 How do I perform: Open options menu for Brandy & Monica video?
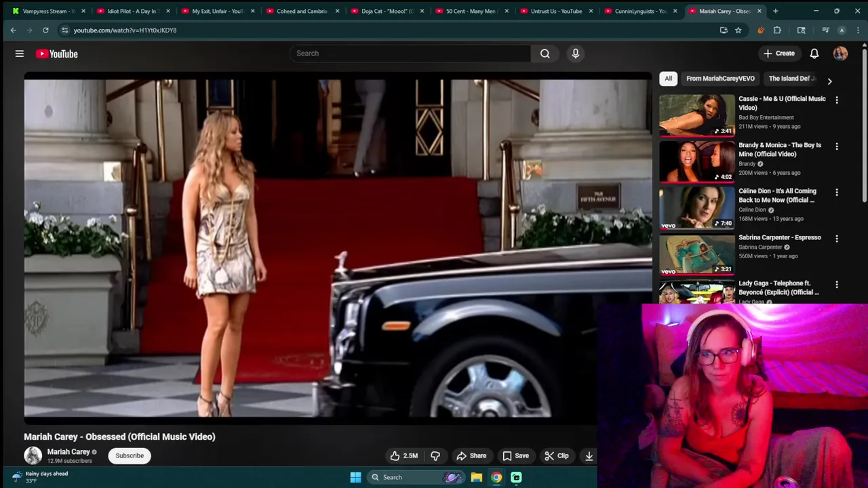837,146
